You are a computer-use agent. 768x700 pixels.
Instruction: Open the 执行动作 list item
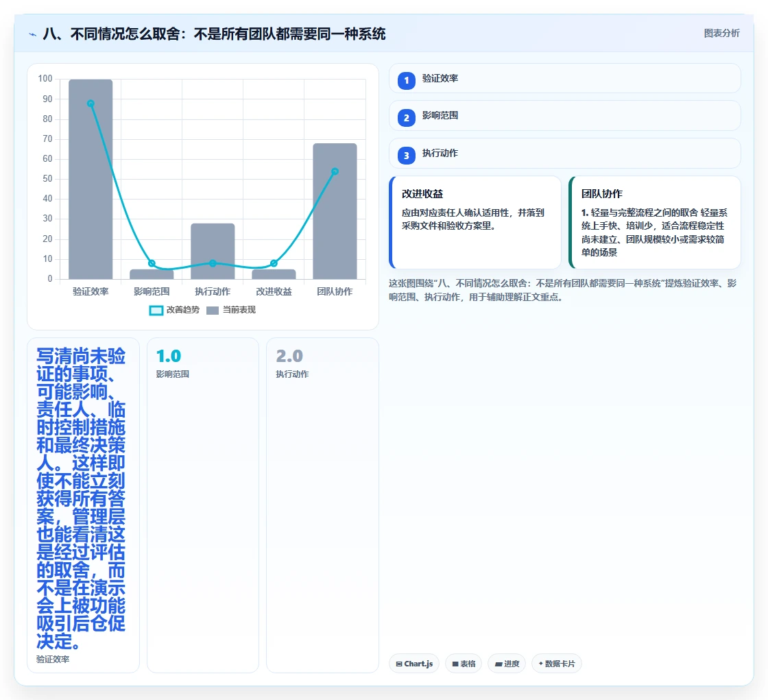click(565, 154)
